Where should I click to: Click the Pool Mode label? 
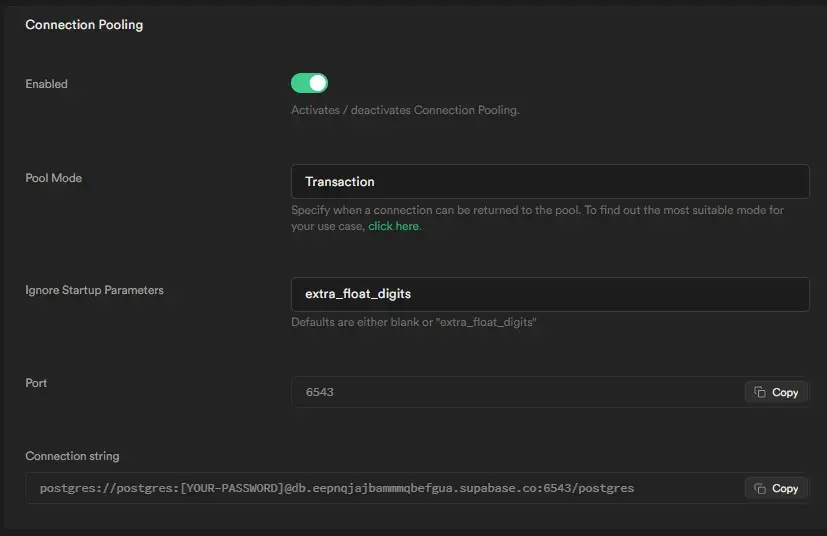pos(53,178)
